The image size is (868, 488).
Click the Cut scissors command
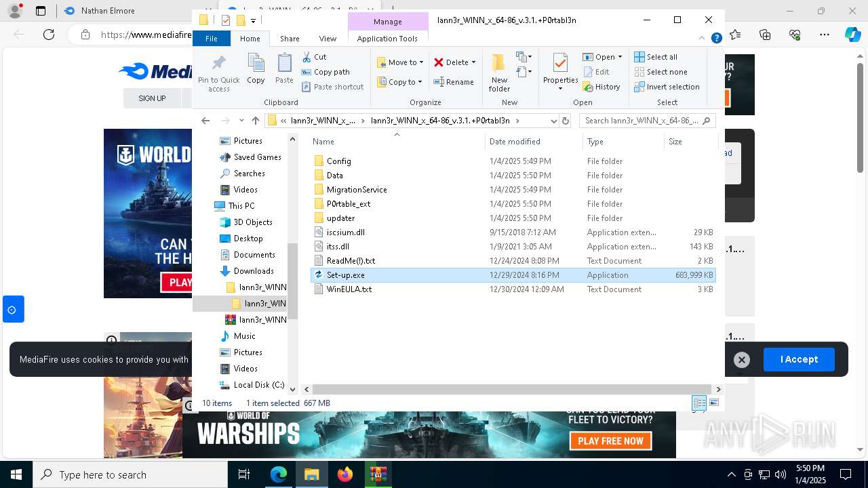tap(314, 57)
